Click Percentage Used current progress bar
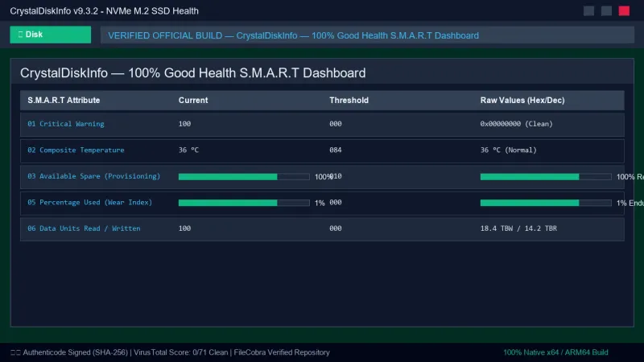644x362 pixels. 244,203
